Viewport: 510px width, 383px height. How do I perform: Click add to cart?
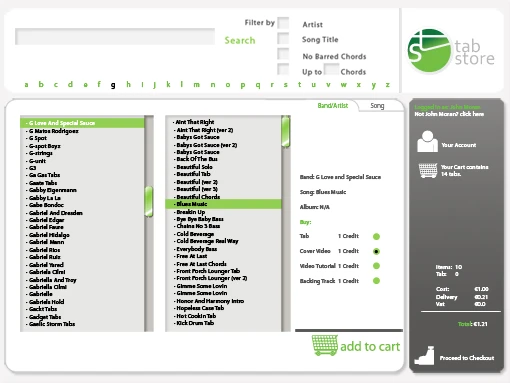(x=370, y=347)
